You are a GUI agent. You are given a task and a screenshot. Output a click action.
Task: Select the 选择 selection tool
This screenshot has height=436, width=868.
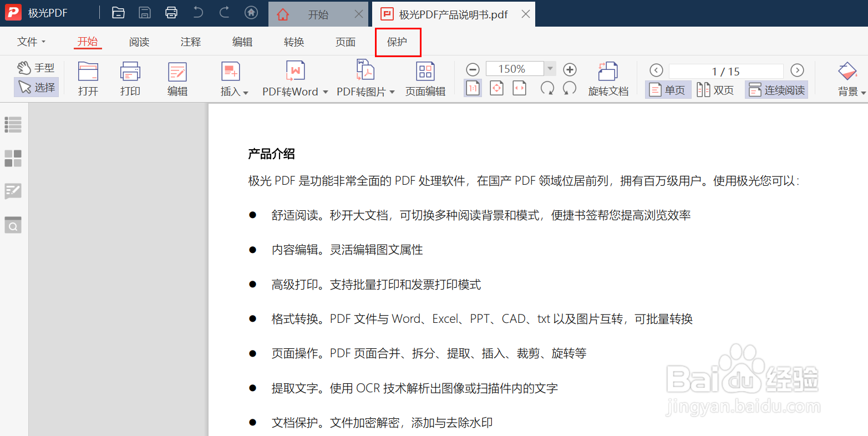[36, 87]
